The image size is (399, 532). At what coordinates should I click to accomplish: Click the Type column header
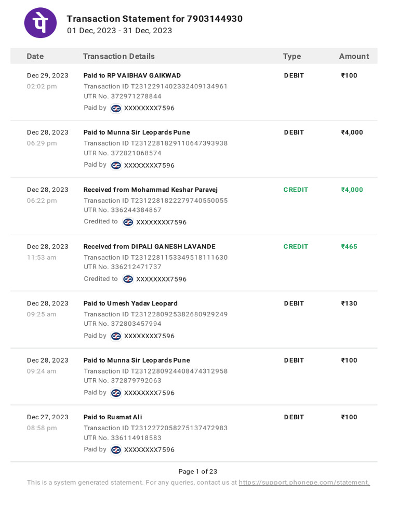(292, 56)
